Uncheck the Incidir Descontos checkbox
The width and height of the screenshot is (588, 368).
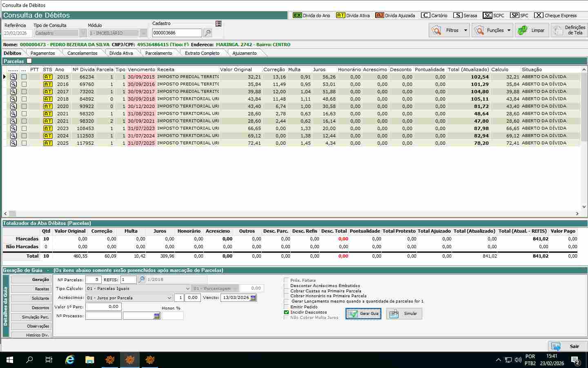[x=286, y=312]
